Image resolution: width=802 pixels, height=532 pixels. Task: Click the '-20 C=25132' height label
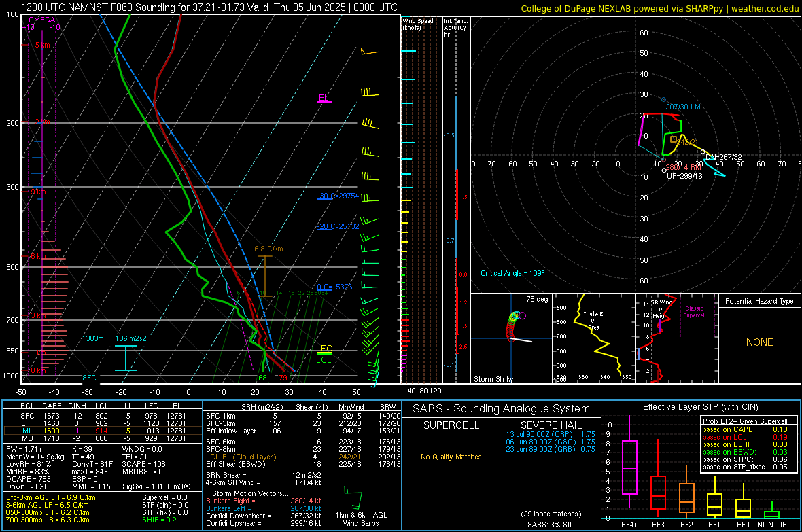coord(338,226)
